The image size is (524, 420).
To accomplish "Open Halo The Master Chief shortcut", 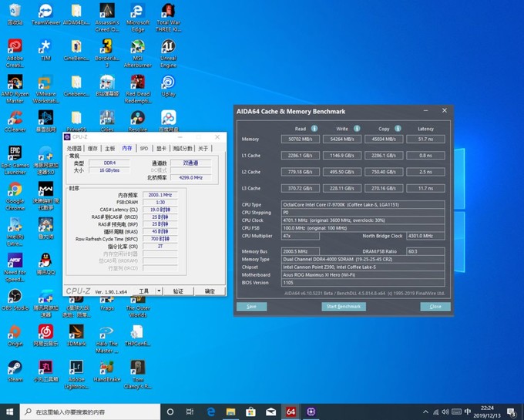I will [107, 339].
